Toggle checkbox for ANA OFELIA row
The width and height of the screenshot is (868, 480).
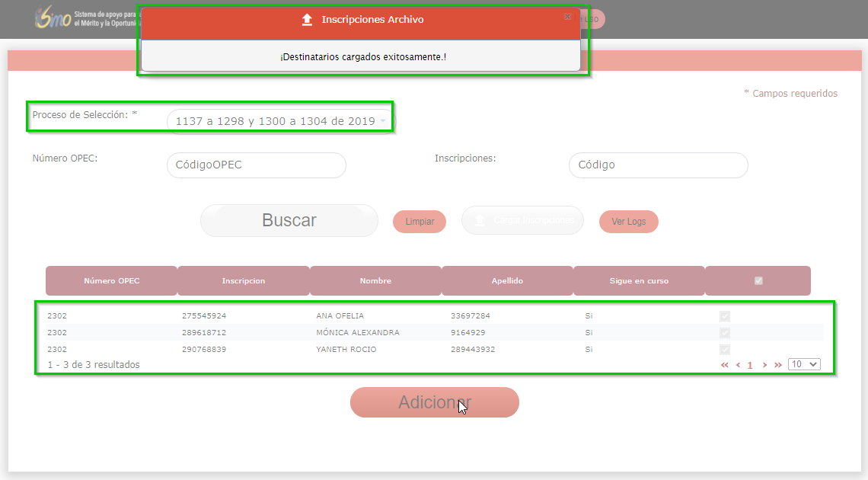tap(725, 316)
